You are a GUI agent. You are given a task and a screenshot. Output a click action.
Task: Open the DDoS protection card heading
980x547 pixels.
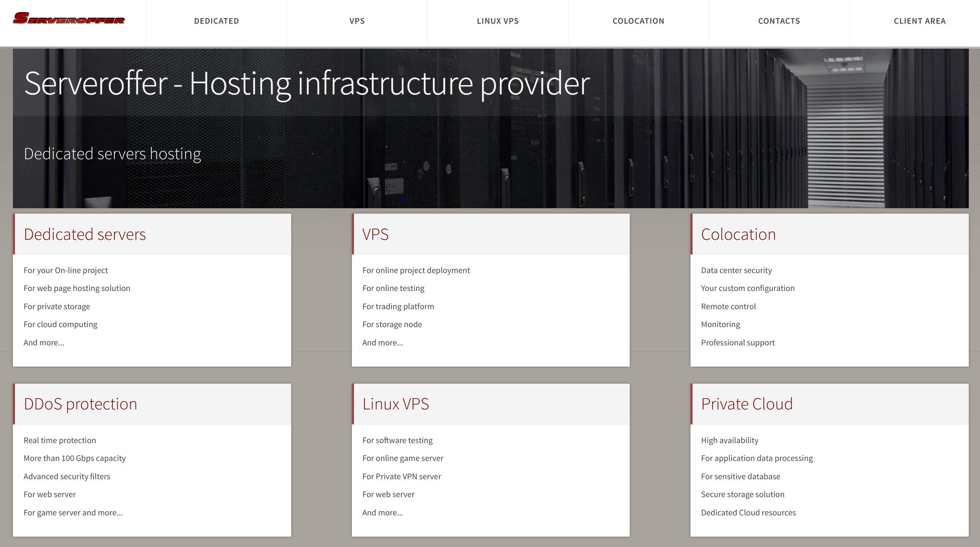80,404
